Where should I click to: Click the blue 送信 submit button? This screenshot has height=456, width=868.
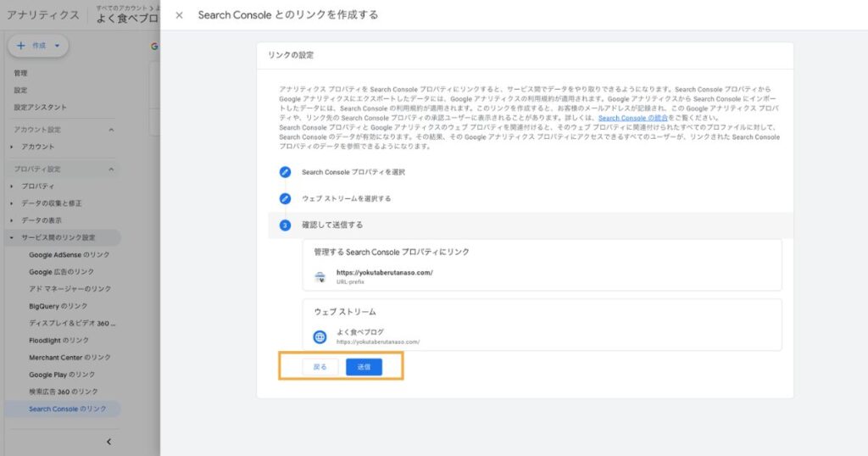tap(364, 367)
